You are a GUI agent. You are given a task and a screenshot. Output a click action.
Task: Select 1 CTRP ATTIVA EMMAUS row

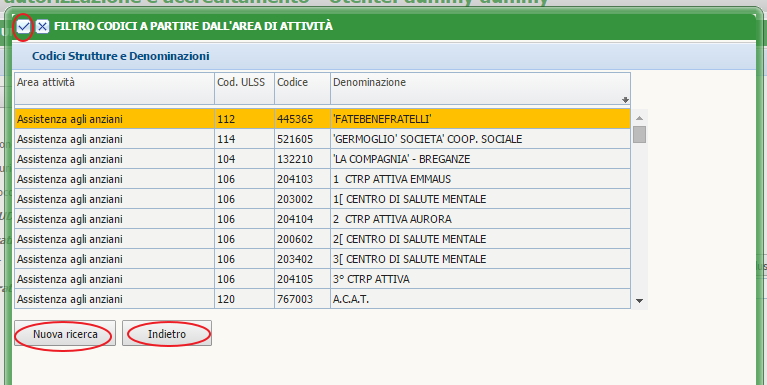[322, 179]
